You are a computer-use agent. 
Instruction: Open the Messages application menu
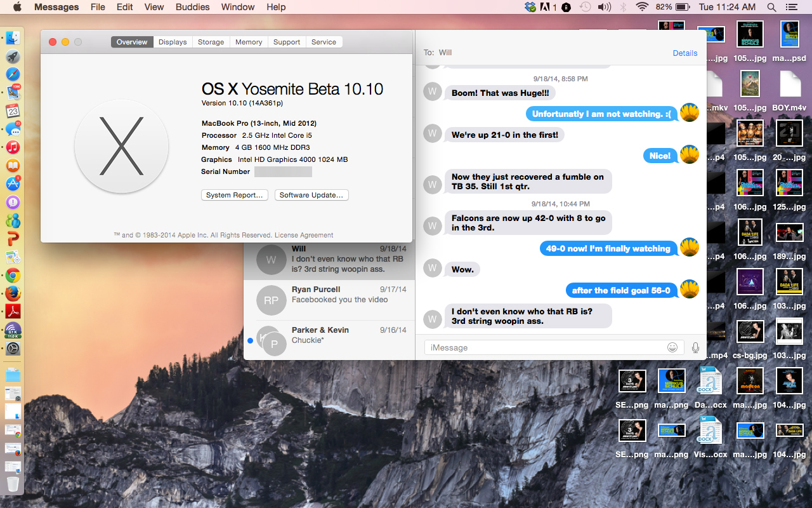pos(56,7)
